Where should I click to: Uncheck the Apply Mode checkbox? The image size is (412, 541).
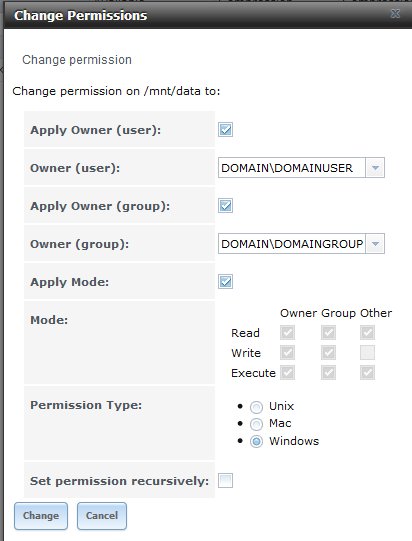(225, 282)
